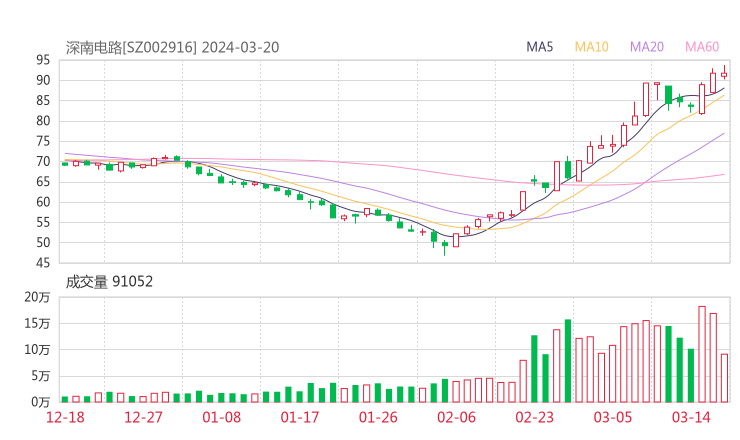Click the 01-17 date axis label

click(x=300, y=417)
